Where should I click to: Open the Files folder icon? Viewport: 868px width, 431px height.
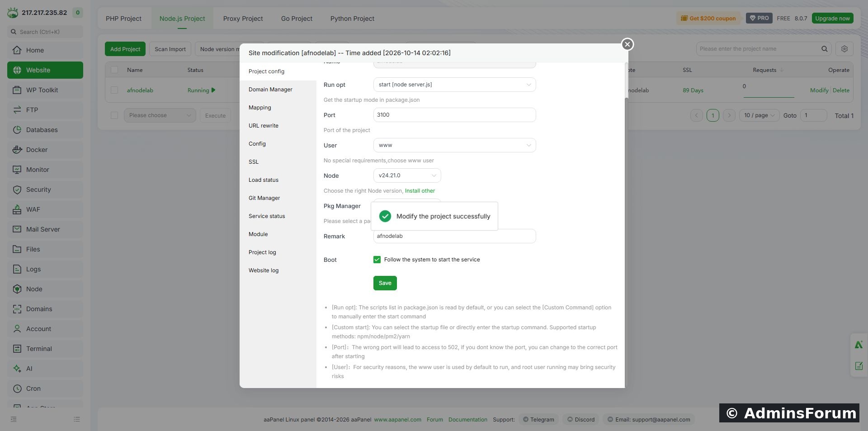pyautogui.click(x=17, y=249)
